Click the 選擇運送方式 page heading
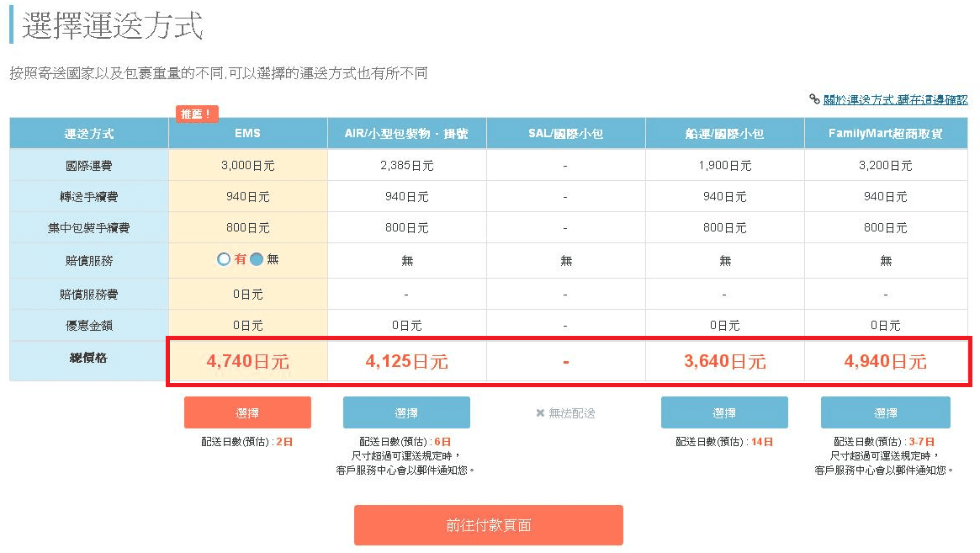Screen dimensions: 980x553 (x=113, y=26)
